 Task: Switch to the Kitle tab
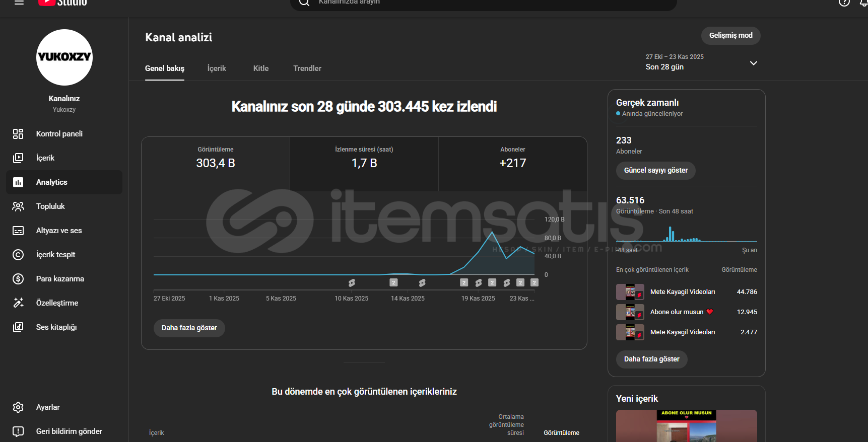261,68
